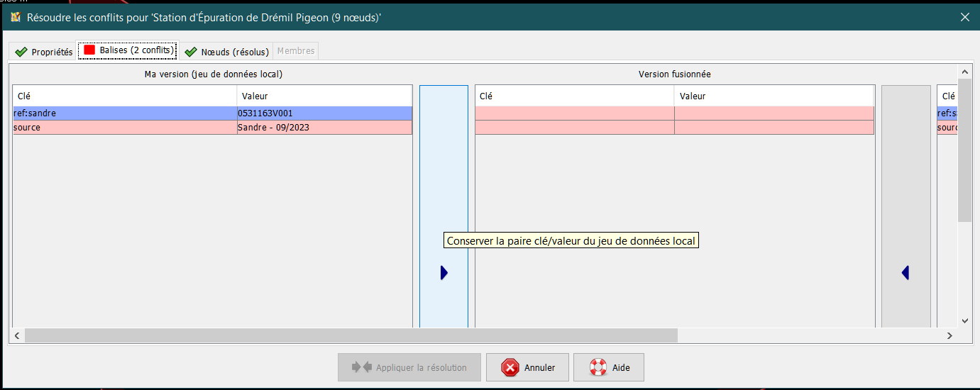Screen dimensions: 980x390
Task: Click the JOSM icon in title bar
Action: coord(15,17)
